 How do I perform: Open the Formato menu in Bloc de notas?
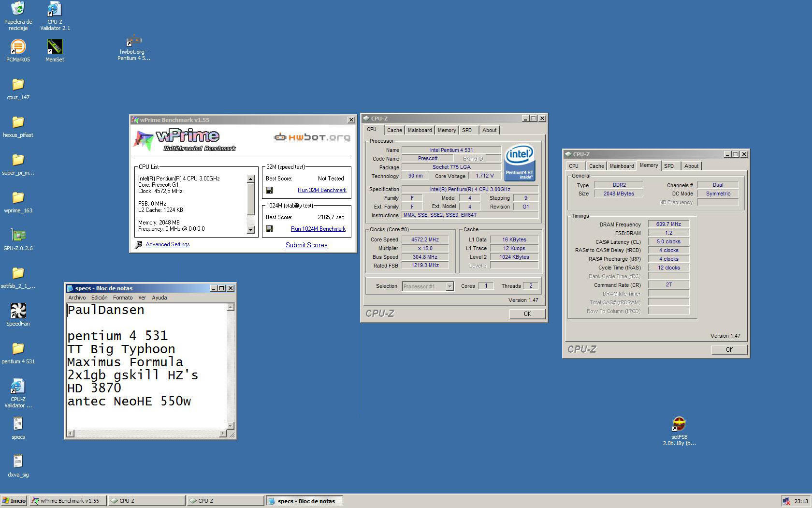tap(123, 298)
